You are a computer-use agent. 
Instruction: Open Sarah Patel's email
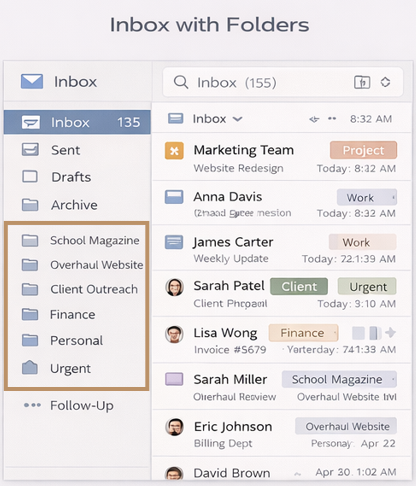(282, 294)
